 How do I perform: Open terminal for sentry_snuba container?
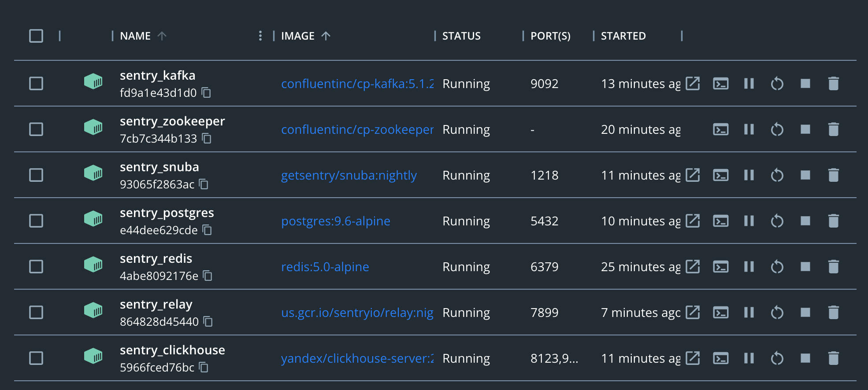click(721, 175)
